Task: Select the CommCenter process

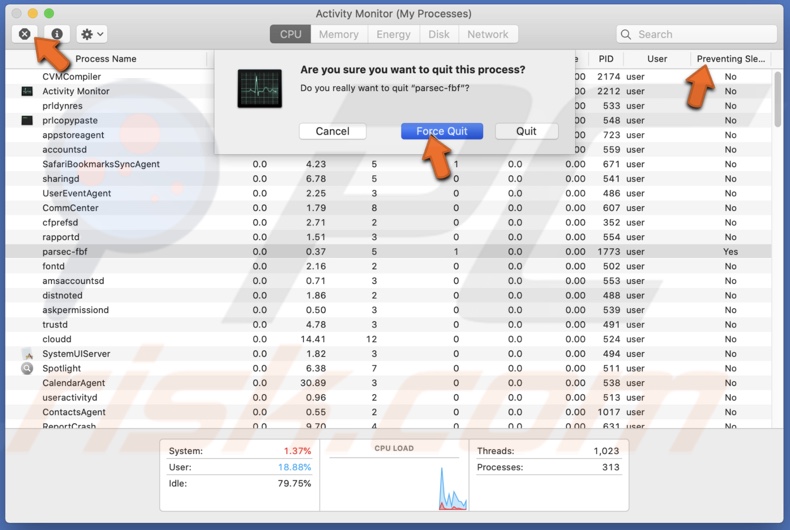Action: tap(71, 208)
